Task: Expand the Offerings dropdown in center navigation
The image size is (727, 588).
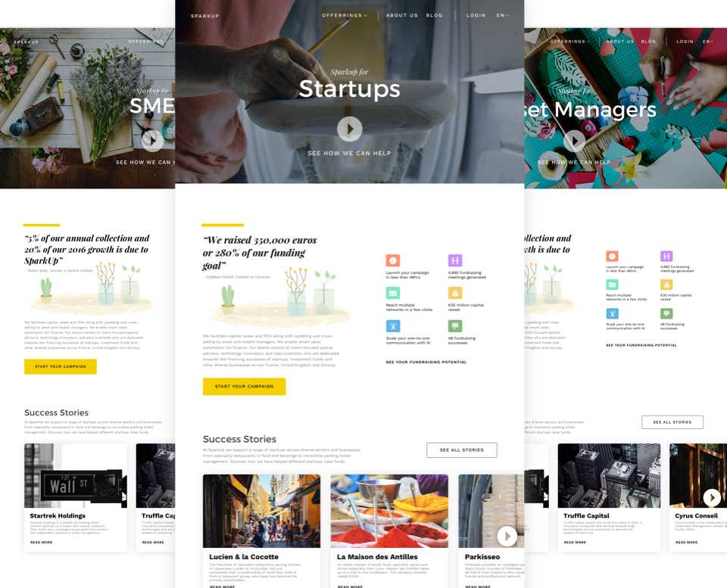Action: click(x=345, y=15)
